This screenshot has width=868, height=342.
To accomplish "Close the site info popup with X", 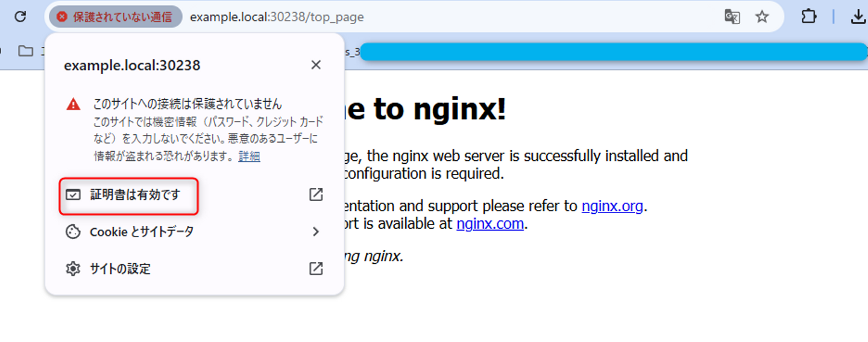I will (316, 65).
